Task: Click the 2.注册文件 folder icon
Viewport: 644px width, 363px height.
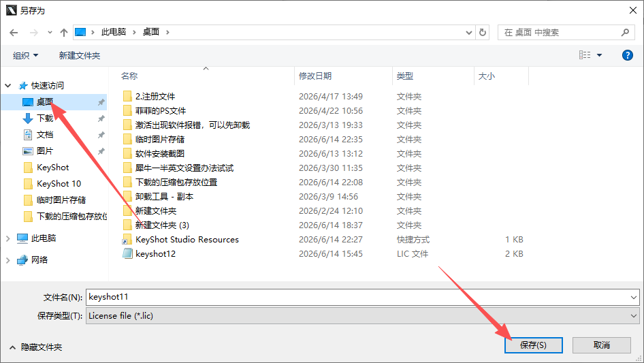Action: pyautogui.click(x=127, y=96)
